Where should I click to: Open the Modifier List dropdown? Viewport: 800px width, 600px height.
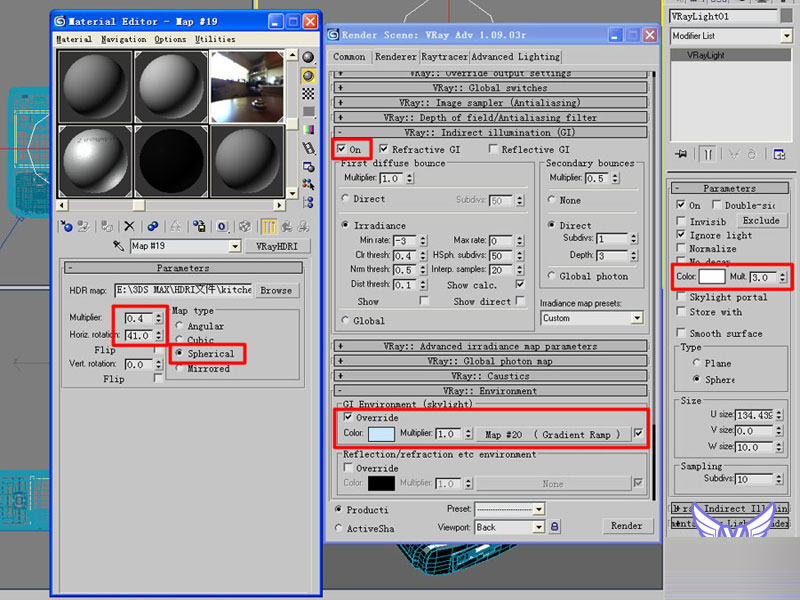click(x=786, y=36)
